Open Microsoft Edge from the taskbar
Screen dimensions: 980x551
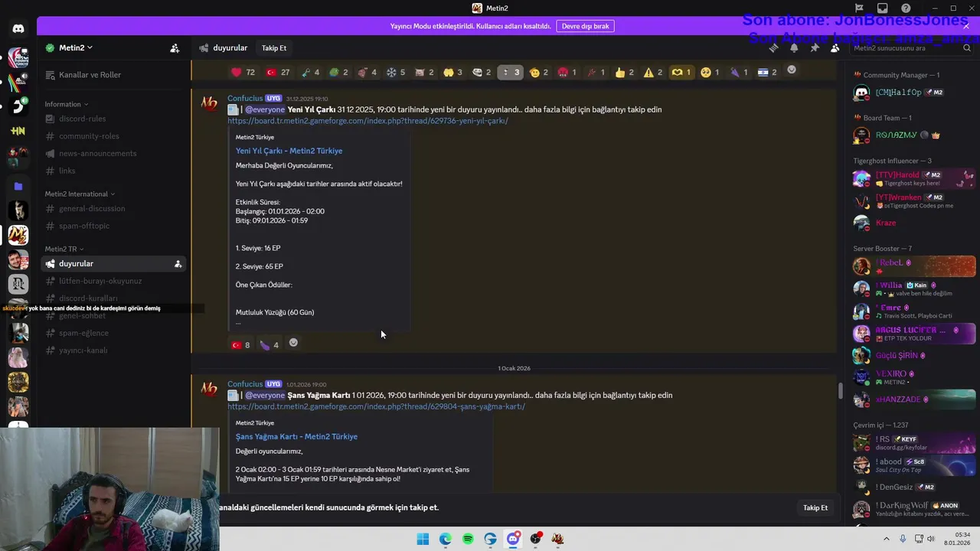[445, 539]
